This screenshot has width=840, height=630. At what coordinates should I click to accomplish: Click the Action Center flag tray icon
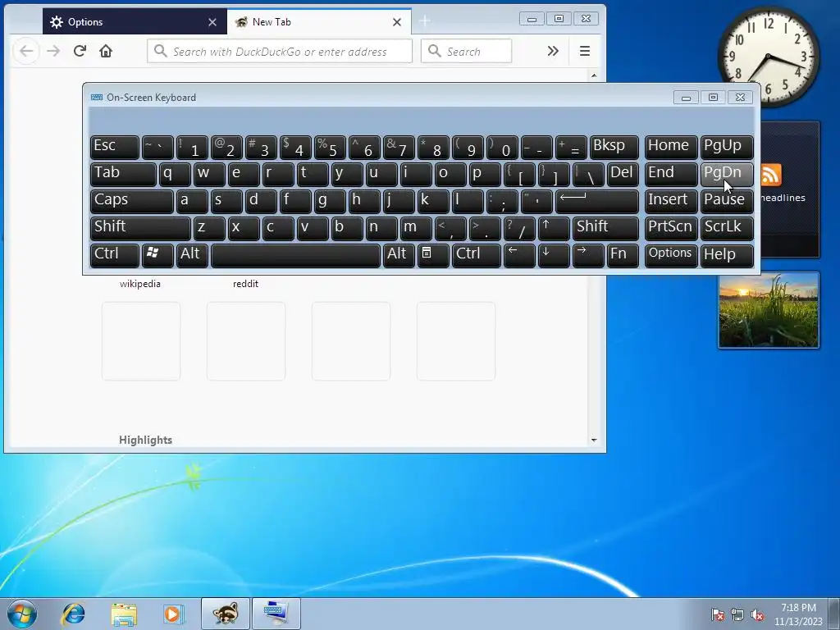[717, 614]
